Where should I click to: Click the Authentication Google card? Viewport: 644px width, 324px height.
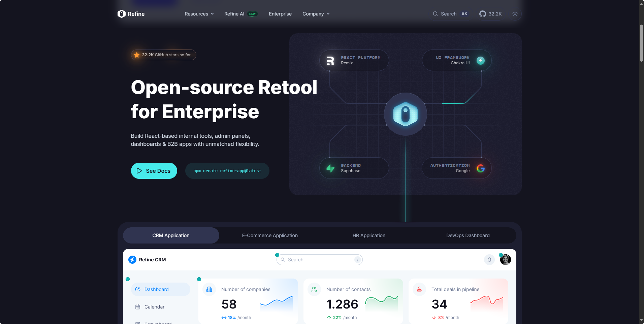click(x=457, y=168)
